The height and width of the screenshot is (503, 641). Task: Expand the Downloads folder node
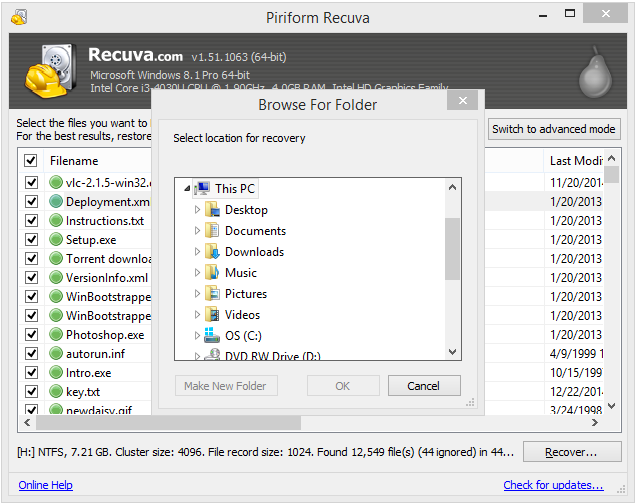(197, 252)
